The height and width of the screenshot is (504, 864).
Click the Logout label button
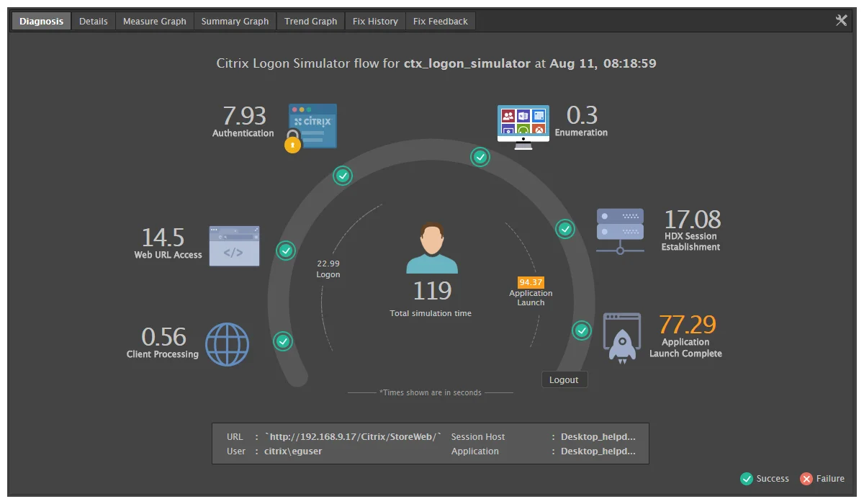[x=564, y=379]
